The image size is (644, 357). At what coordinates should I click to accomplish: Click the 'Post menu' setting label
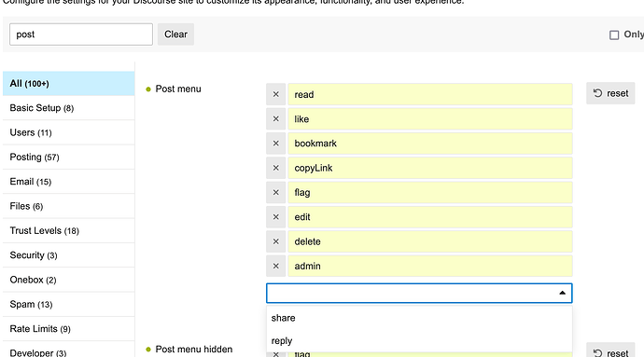(x=178, y=89)
